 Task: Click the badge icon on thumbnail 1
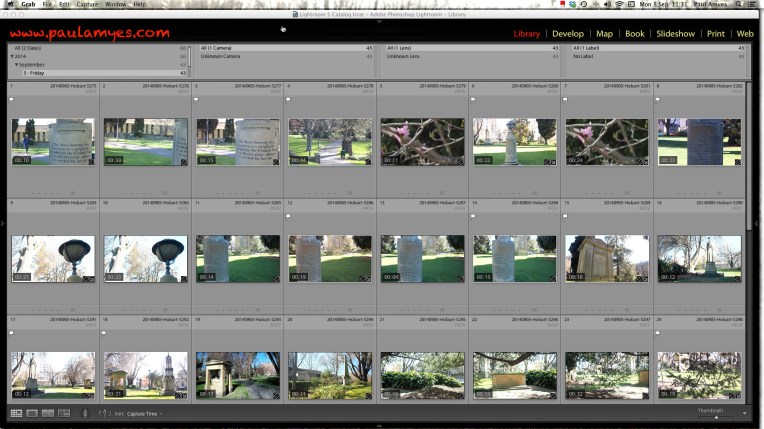(89, 160)
